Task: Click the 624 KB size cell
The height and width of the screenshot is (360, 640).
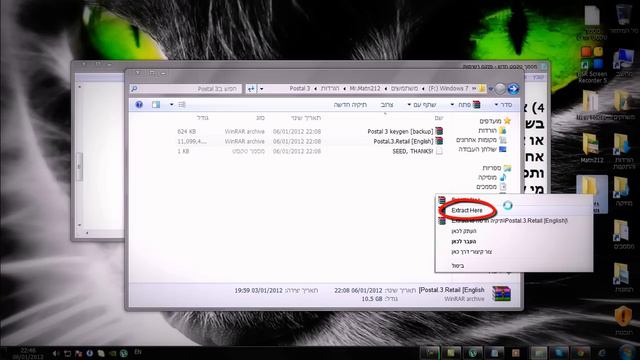Action: (x=187, y=131)
